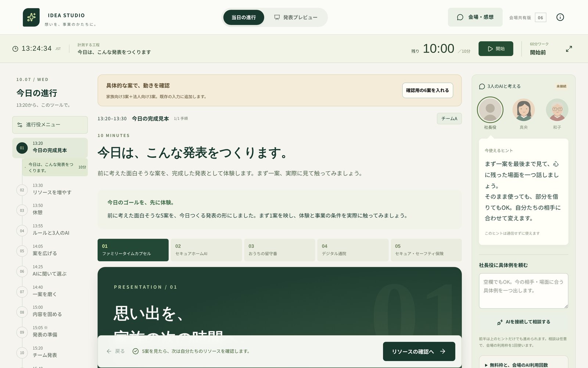Click the 会場共有版 06 counter box
Viewport: 588px width, 368px height.
(x=540, y=17)
